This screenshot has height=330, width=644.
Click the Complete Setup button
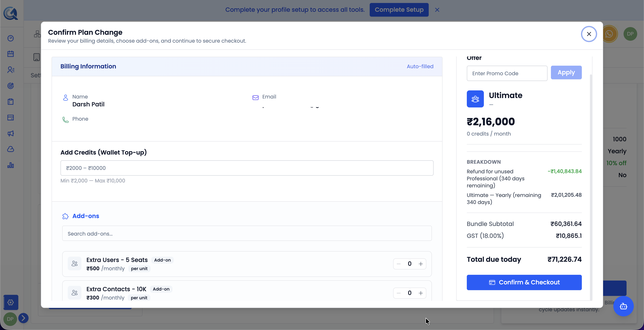coord(399,10)
